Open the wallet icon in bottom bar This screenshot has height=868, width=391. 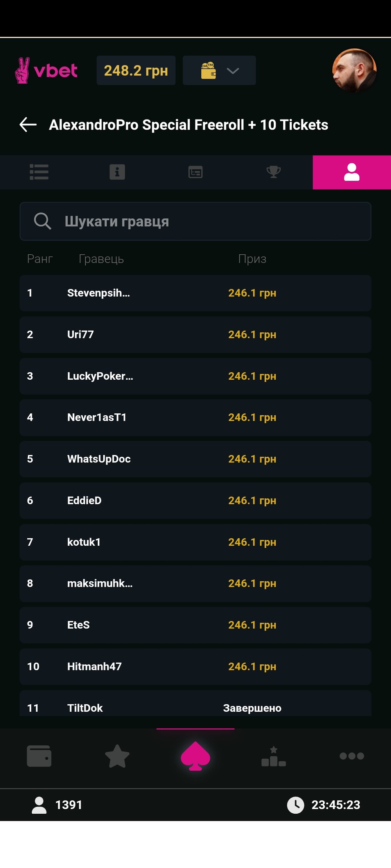point(39,756)
